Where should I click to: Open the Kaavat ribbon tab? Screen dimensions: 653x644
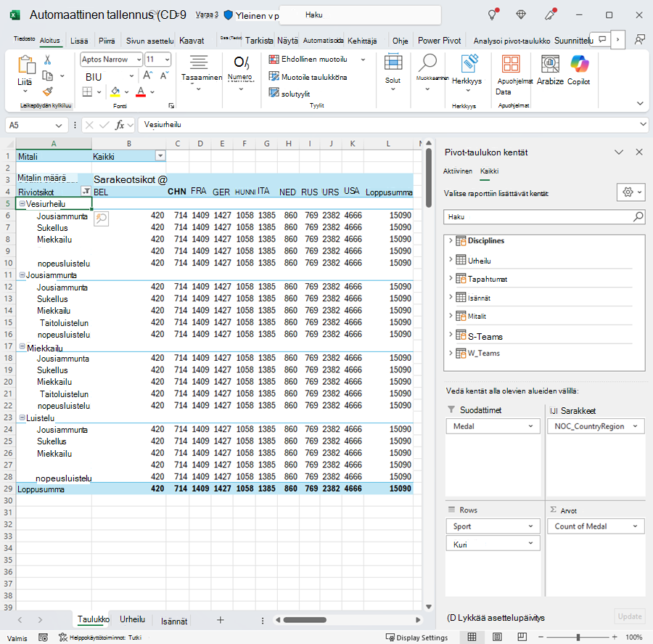click(192, 41)
